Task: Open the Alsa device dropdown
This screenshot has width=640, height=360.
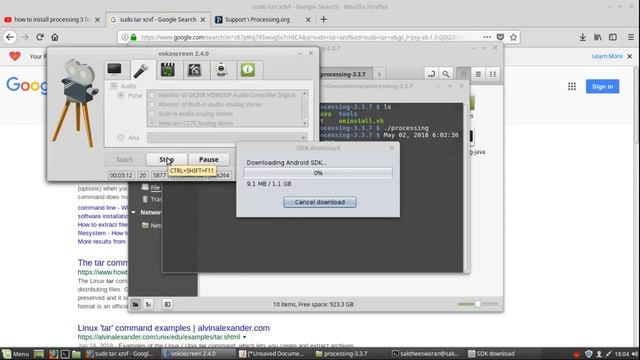Action: tap(227, 138)
